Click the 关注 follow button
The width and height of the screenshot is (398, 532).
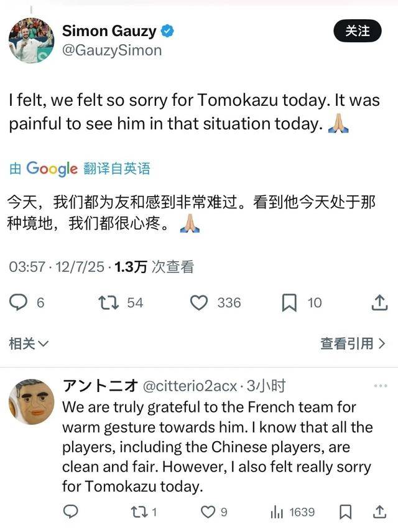[x=358, y=30]
